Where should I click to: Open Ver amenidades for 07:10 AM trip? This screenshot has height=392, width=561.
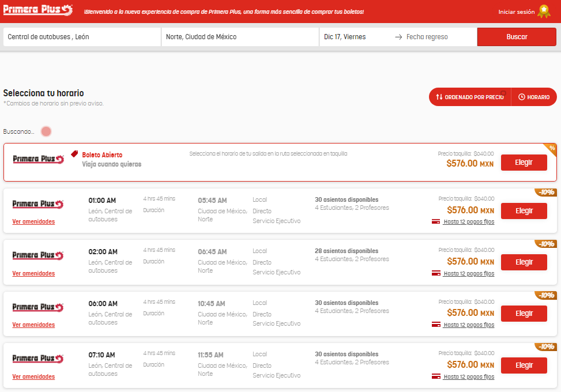(x=33, y=376)
